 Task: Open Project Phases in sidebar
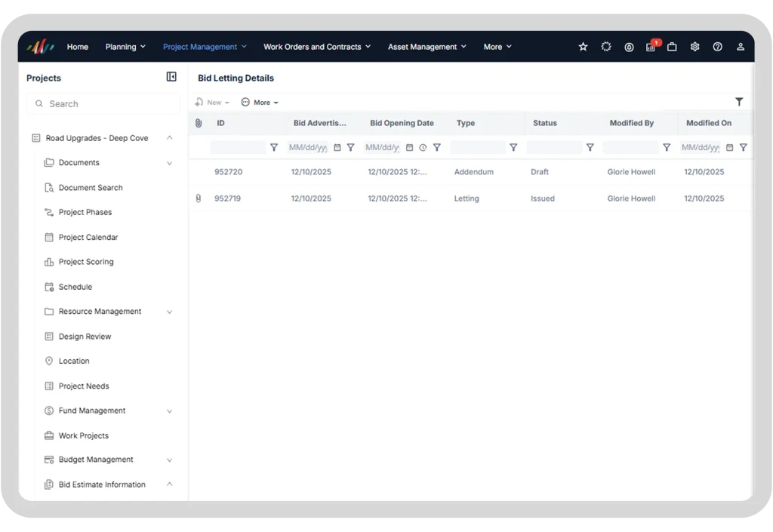85,212
